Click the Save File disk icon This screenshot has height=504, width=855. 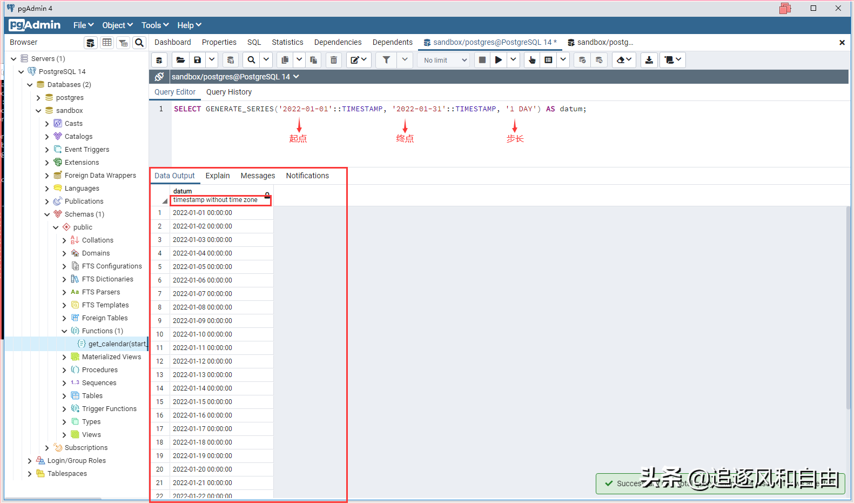(x=198, y=60)
